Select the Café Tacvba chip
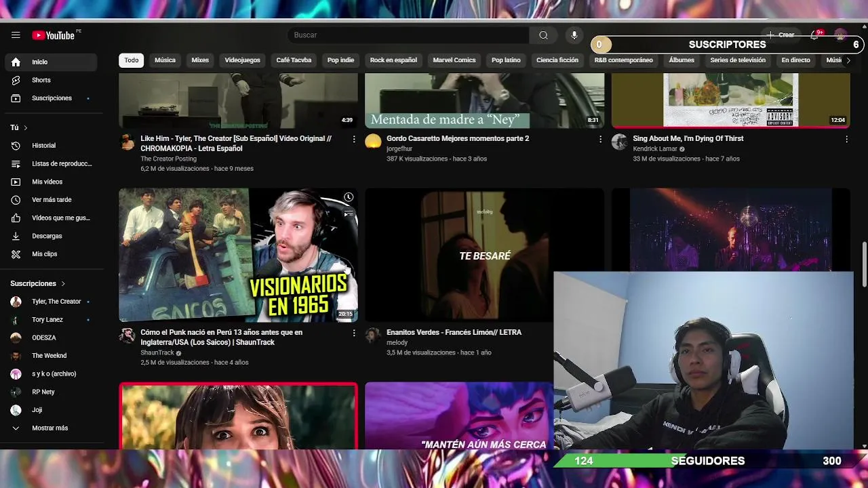Screen dimensions: 868x488 coord(294,60)
